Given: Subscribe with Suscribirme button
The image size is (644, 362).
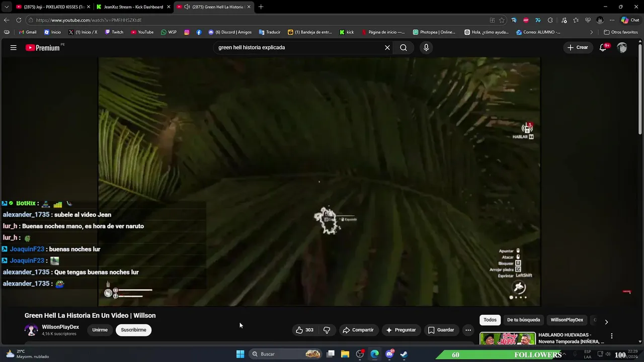Looking at the screenshot, I should tap(133, 330).
